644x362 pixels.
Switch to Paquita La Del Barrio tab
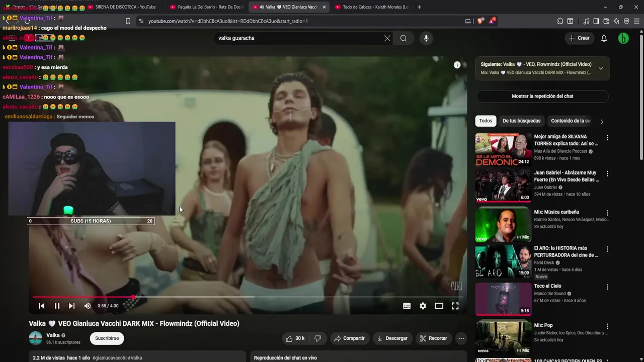click(x=206, y=7)
